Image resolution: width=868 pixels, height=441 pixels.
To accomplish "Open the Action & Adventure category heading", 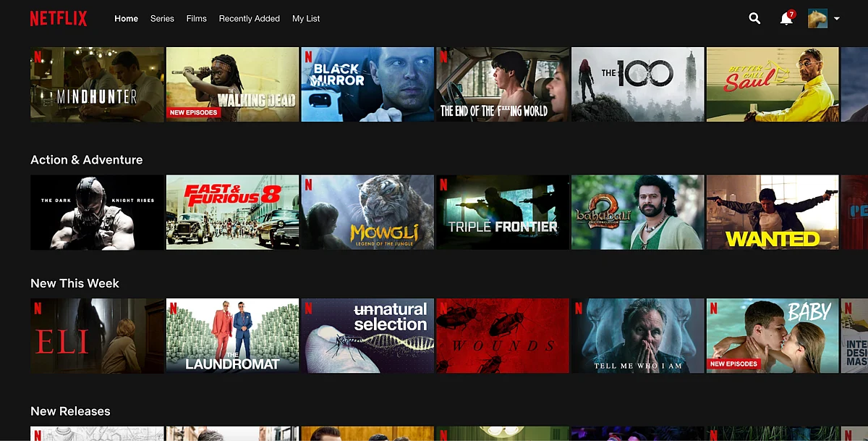I will click(87, 160).
